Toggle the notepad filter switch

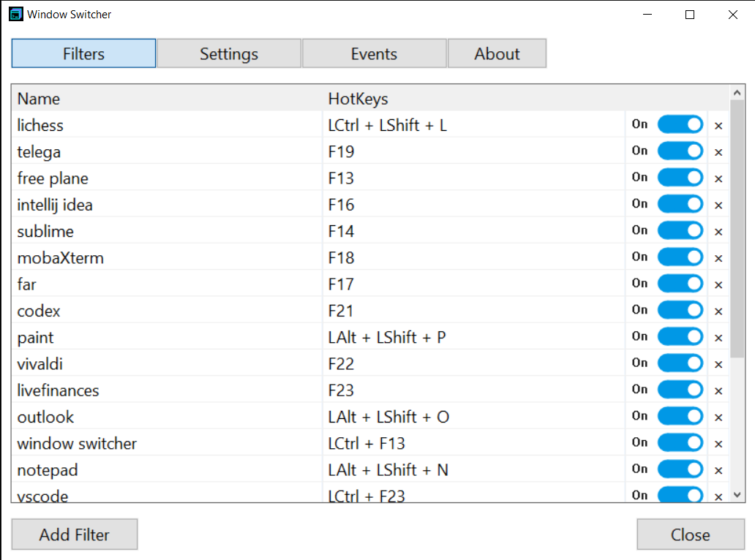(680, 469)
